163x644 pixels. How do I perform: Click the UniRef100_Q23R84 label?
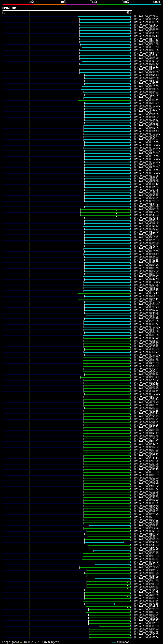pyautogui.click(x=146, y=601)
